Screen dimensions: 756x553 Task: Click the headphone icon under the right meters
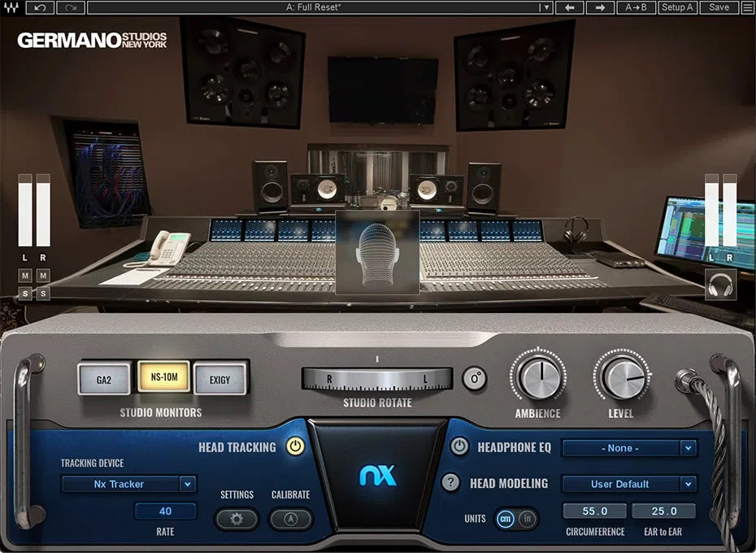(720, 286)
